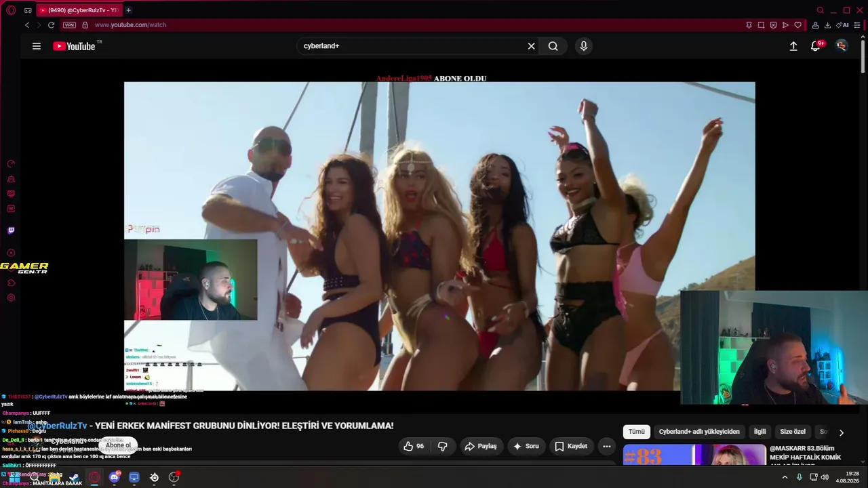The width and height of the screenshot is (868, 488).
Task: Click the Opera menu logo
Action: pos(10,10)
